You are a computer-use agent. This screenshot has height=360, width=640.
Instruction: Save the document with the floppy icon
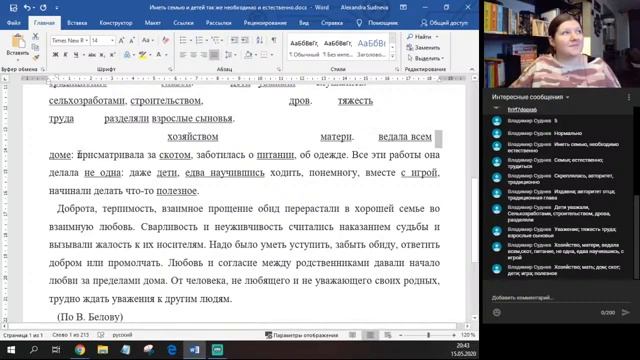[x=13, y=7]
